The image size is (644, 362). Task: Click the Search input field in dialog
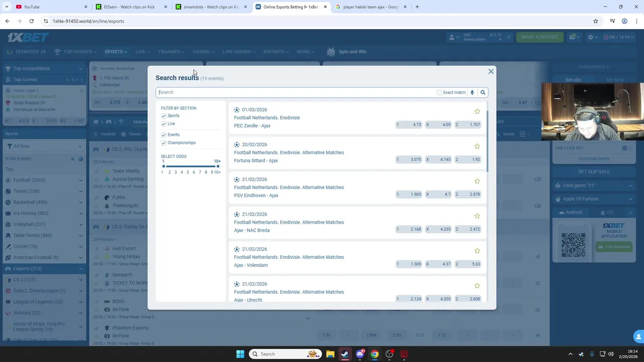296,93
